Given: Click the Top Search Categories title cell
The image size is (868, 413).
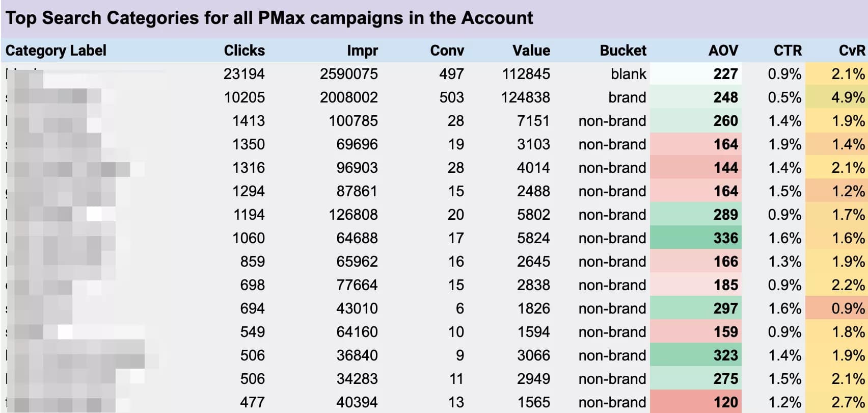Looking at the screenshot, I should pyautogui.click(x=269, y=18).
